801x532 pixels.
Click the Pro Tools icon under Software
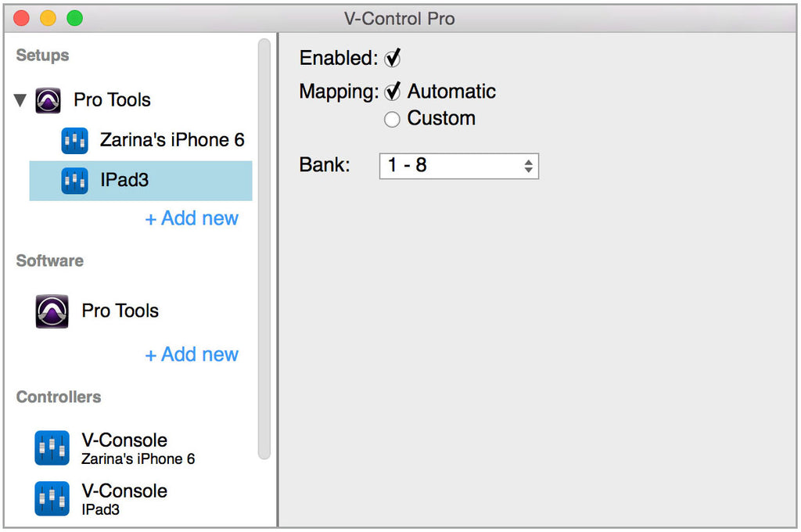[52, 311]
